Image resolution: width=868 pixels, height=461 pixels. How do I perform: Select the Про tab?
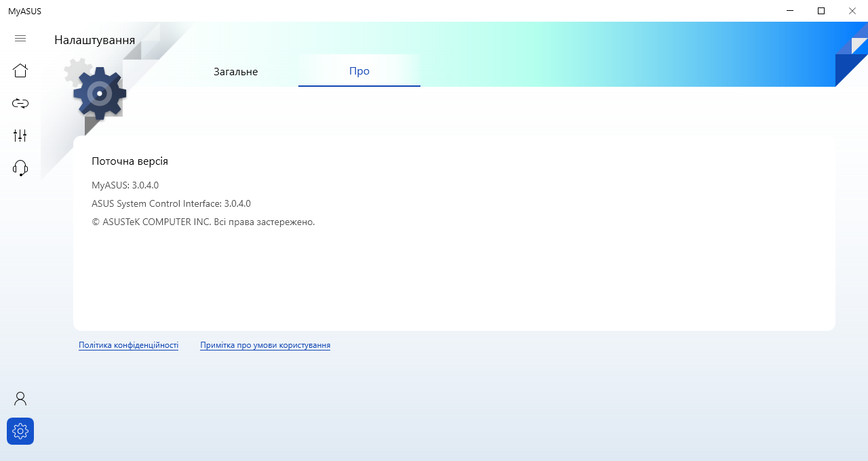click(359, 71)
